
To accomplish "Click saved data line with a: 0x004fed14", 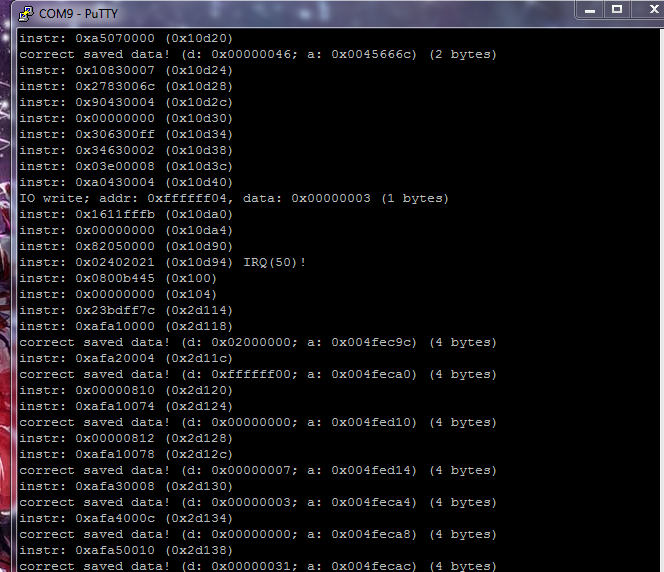I will tap(258, 470).
